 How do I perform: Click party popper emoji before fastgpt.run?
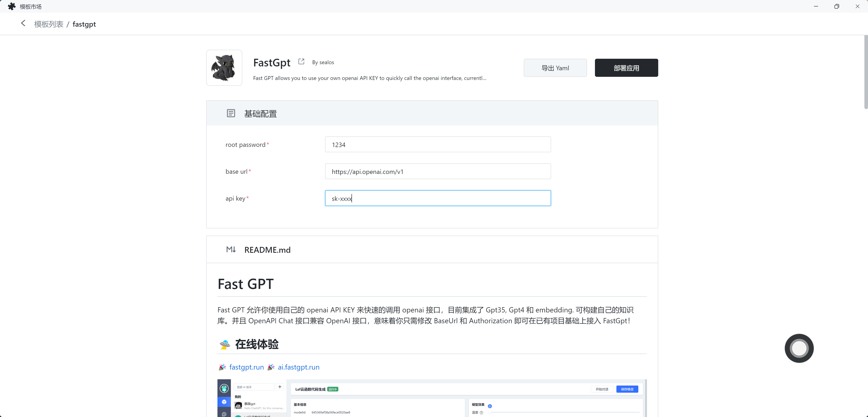[222, 367]
